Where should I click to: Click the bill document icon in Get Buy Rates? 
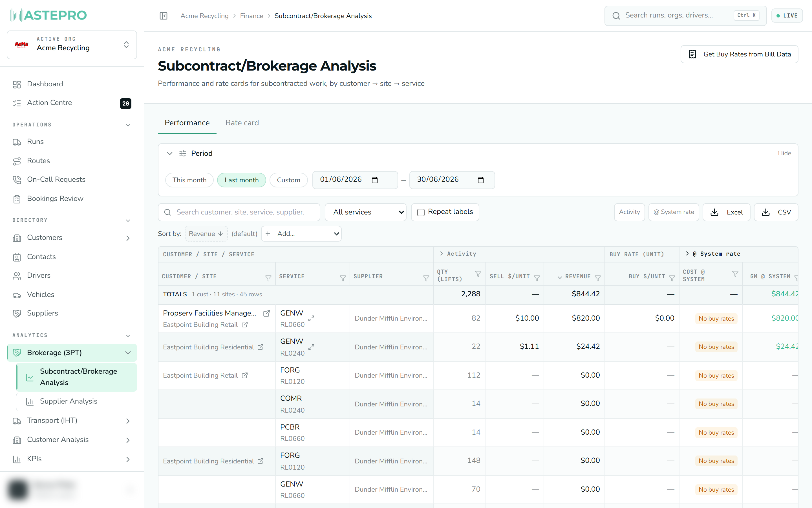click(x=692, y=54)
